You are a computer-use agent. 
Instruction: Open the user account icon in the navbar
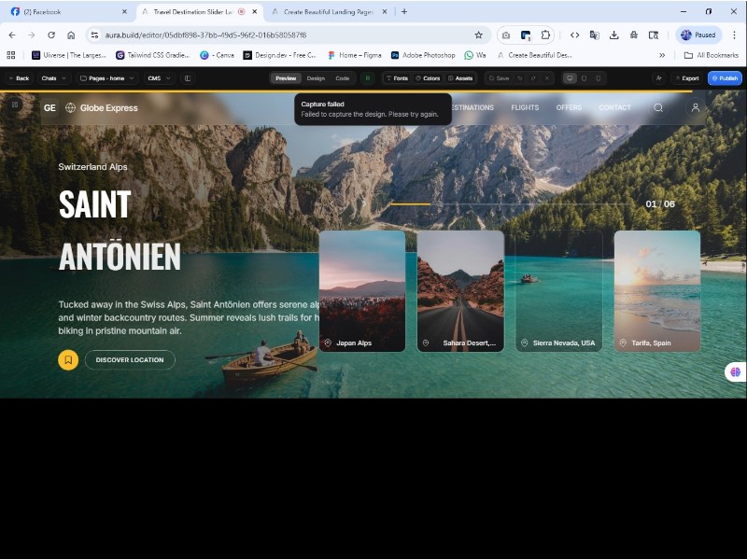pyautogui.click(x=695, y=107)
